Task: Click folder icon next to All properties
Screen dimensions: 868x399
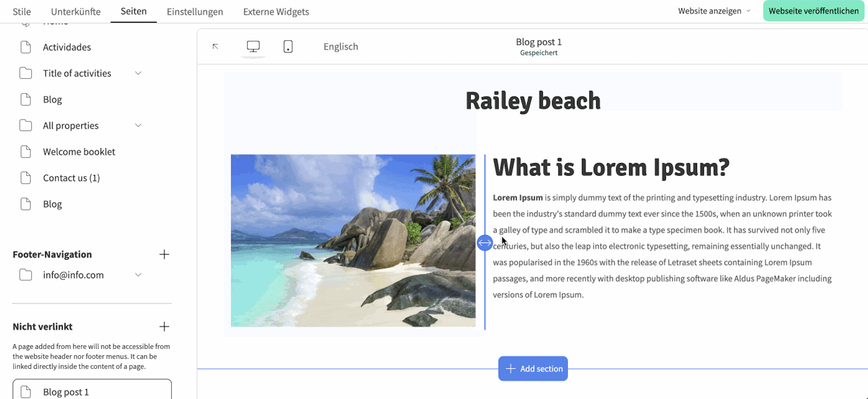Action: coord(26,125)
